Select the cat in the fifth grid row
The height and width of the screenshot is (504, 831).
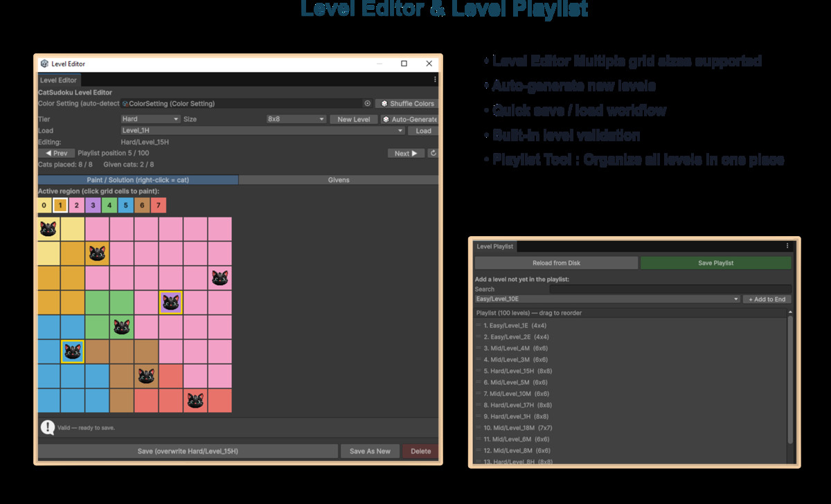point(122,327)
